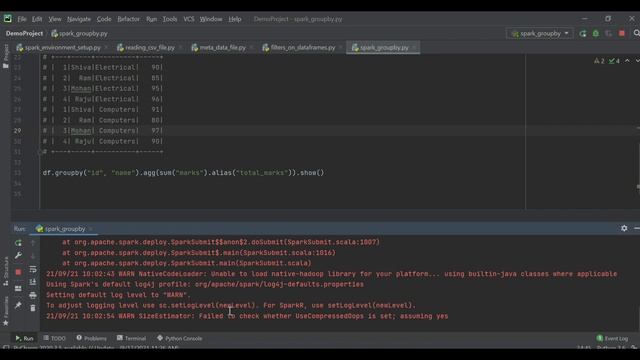Screen dimensions: 640x360
Task: Open the TODO tool window
Action: coord(54,338)
